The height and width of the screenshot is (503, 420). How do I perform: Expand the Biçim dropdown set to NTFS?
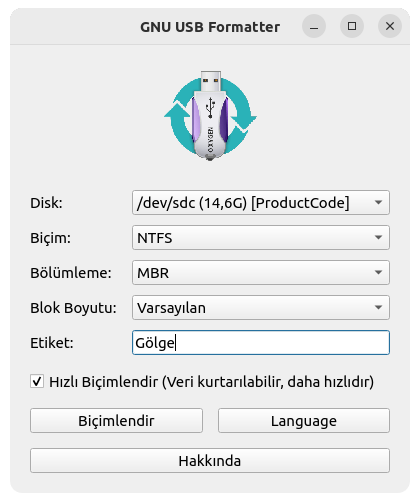coord(261,237)
